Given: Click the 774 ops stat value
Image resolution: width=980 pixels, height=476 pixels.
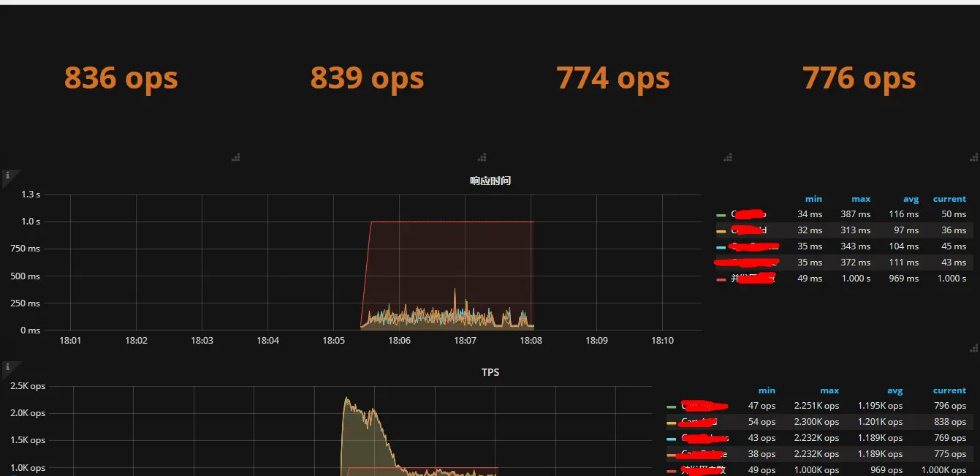Looking at the screenshot, I should pyautogui.click(x=613, y=78).
